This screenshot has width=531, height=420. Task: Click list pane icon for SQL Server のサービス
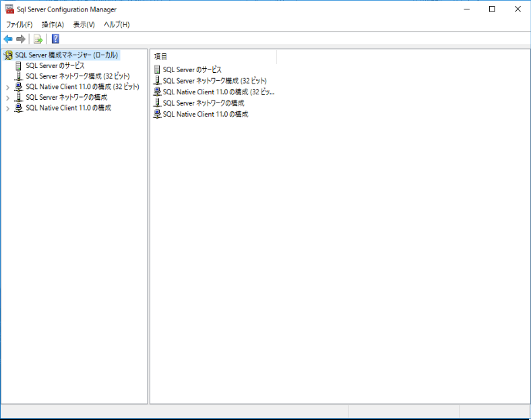[x=157, y=69]
